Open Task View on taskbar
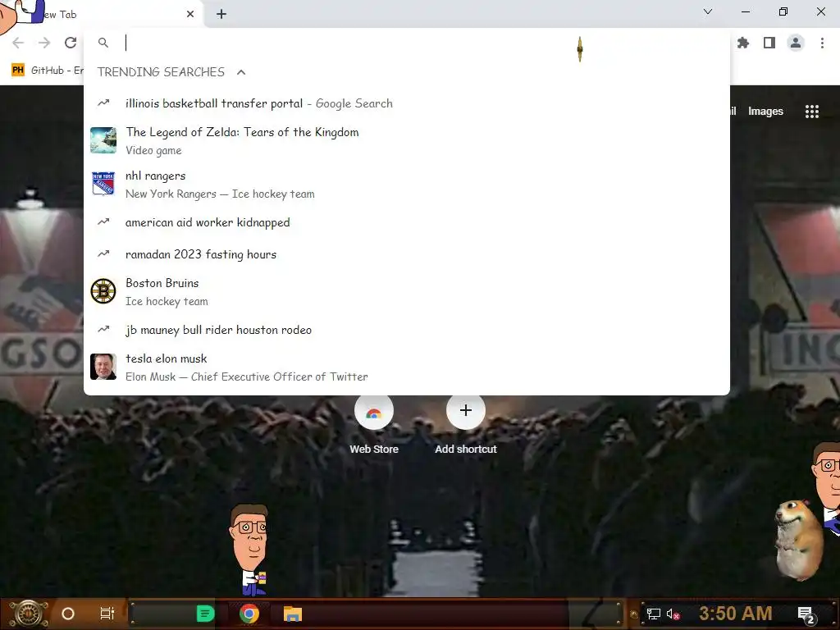The width and height of the screenshot is (840, 630). tap(107, 614)
